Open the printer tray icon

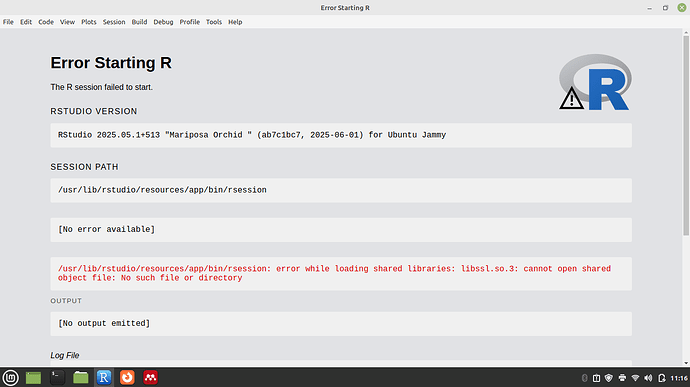[x=622, y=378]
